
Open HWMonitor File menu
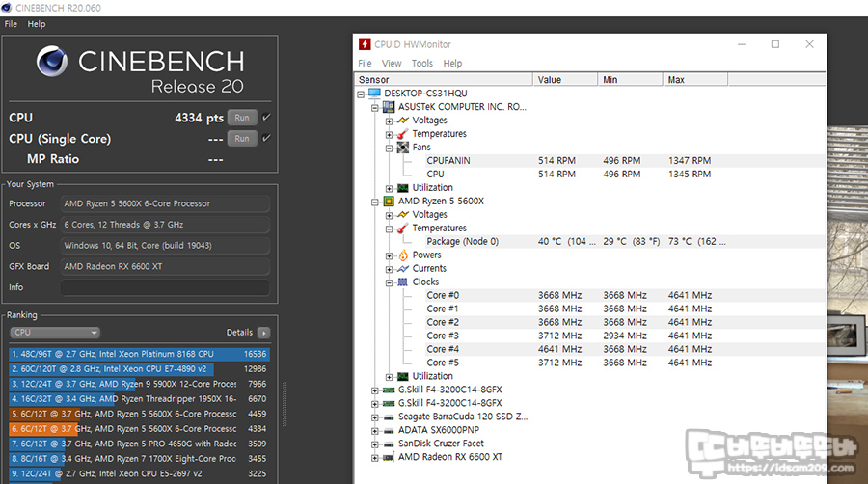click(365, 63)
